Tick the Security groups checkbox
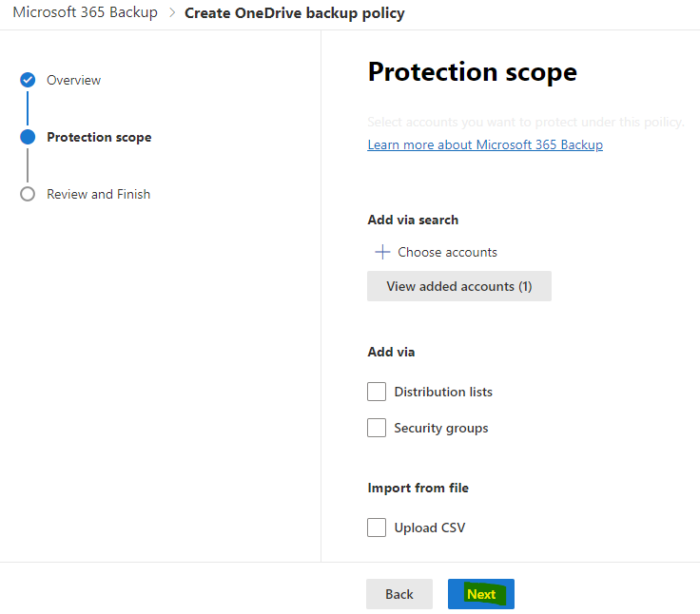Screen dimensions: 700x614 [x=377, y=428]
